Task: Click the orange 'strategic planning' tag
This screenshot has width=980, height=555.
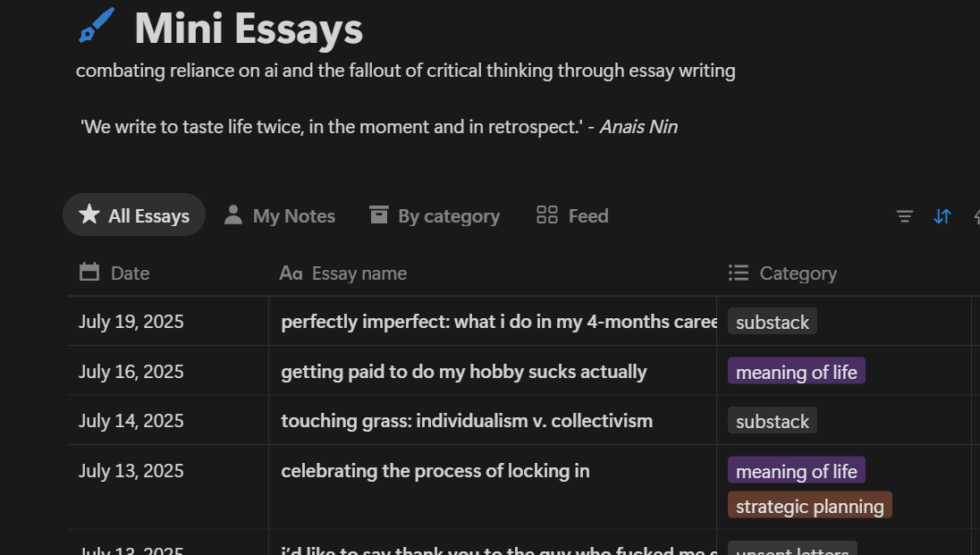Action: [x=809, y=506]
